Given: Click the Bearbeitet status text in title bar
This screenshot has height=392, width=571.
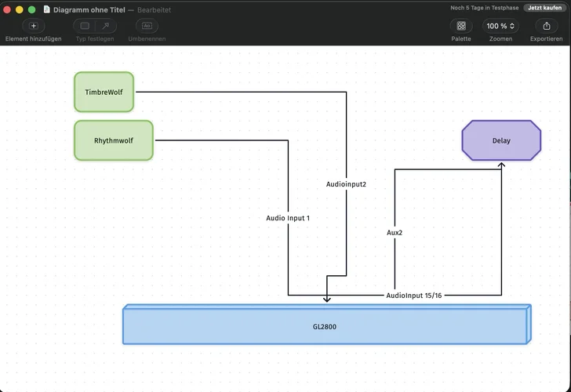Looking at the screenshot, I should 155,9.
